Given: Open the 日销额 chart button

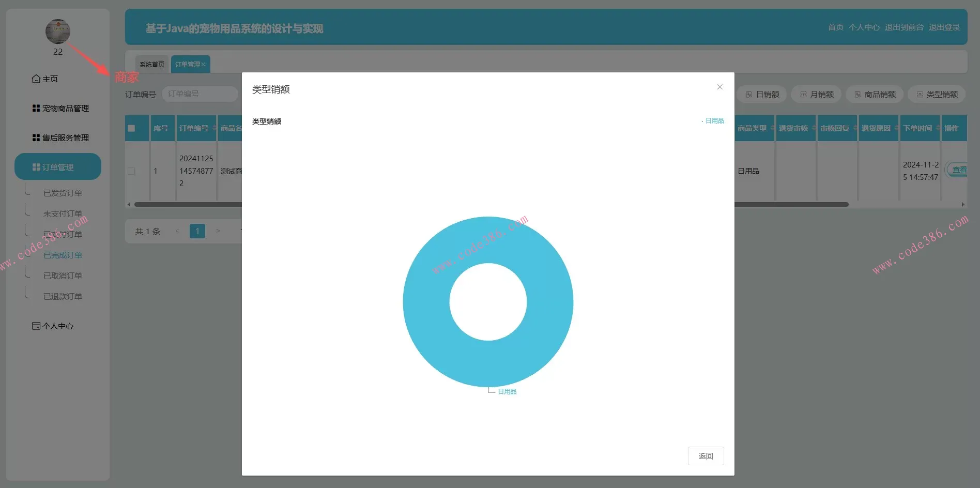Looking at the screenshot, I should coord(762,94).
